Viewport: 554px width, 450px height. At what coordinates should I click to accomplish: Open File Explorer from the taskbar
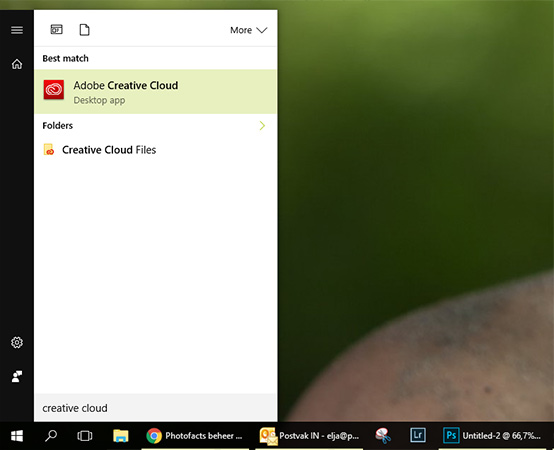(121, 436)
